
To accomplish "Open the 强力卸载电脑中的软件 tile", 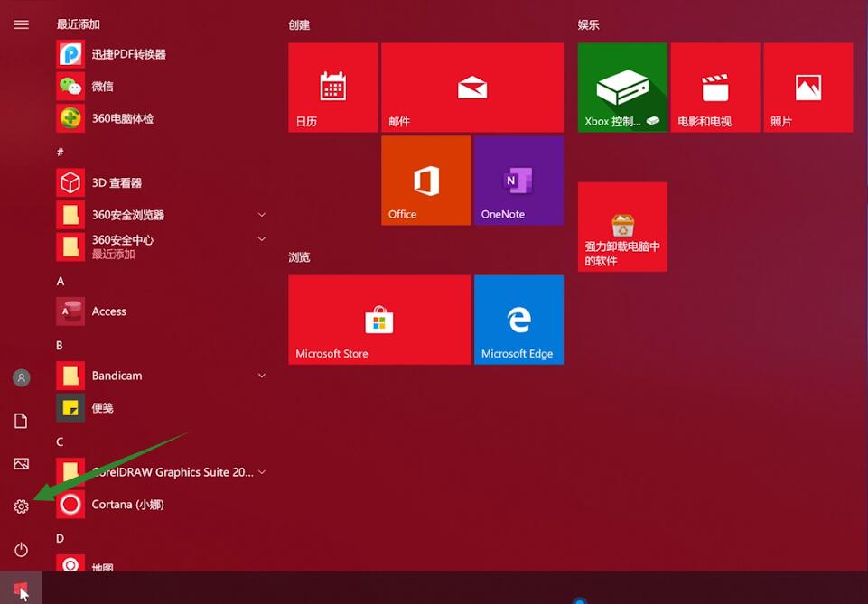I will (x=622, y=227).
